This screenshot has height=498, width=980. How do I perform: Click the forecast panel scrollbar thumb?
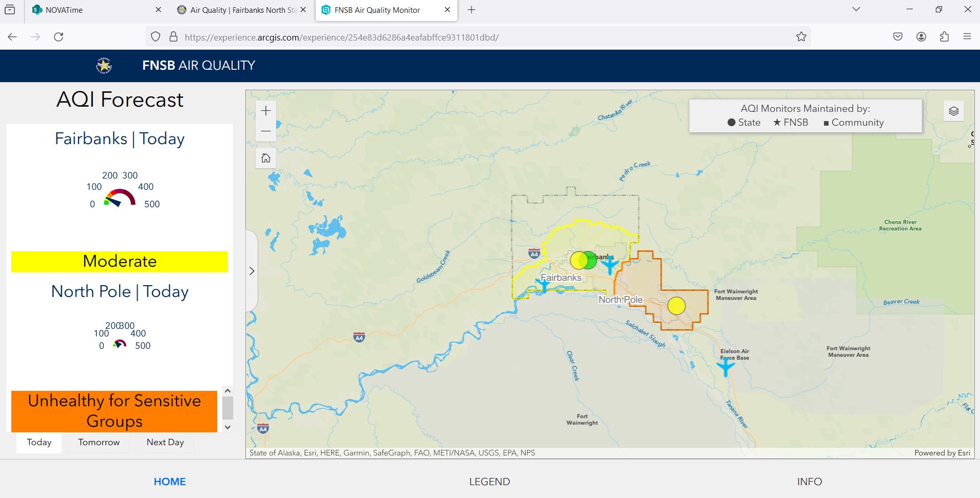(228, 408)
